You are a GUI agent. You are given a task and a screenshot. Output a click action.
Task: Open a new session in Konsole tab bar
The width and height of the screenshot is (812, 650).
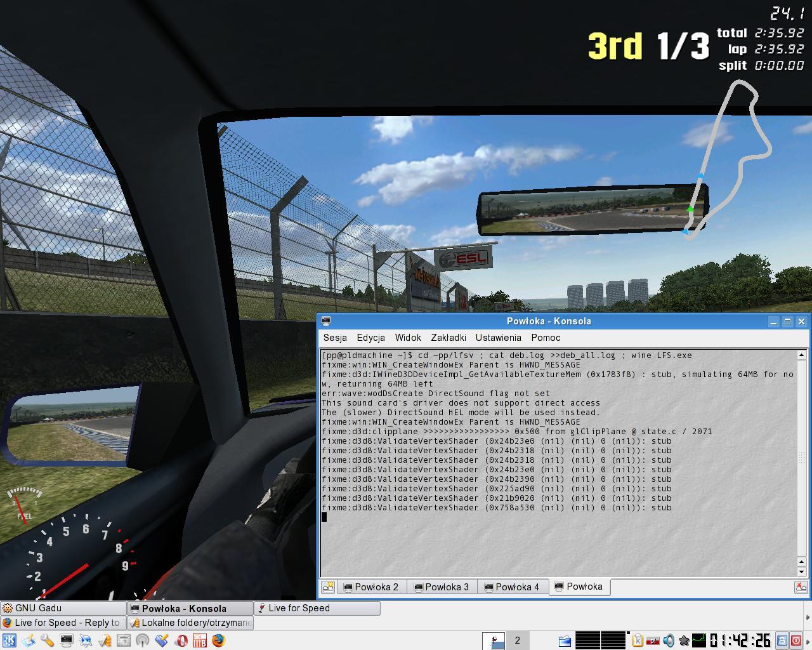pos(328,587)
